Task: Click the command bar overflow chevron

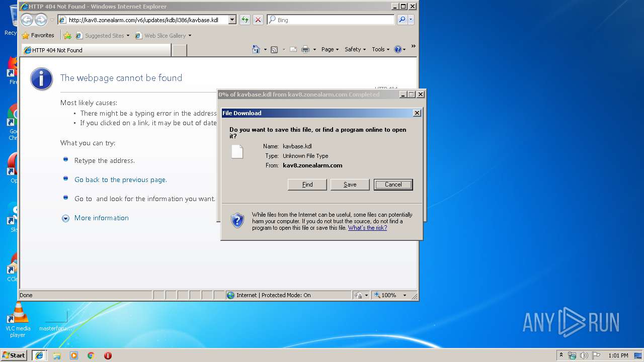Action: 413,46
